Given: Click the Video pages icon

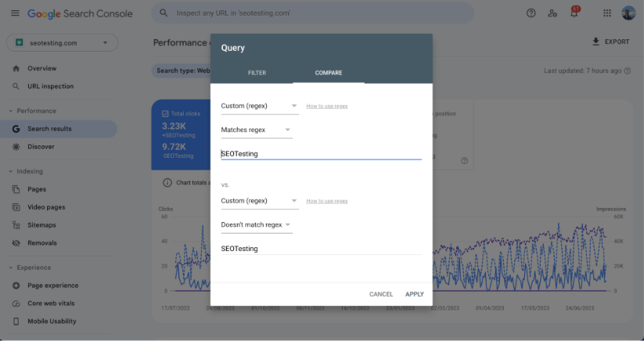Looking at the screenshot, I should 16,207.
